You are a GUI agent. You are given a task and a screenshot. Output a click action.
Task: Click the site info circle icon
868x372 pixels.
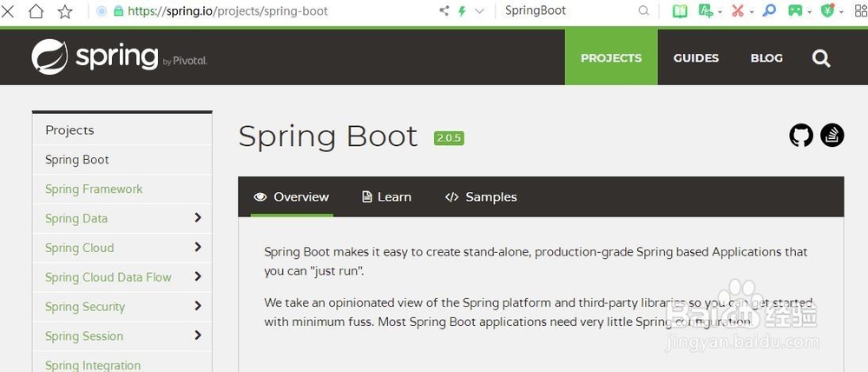coord(102,11)
